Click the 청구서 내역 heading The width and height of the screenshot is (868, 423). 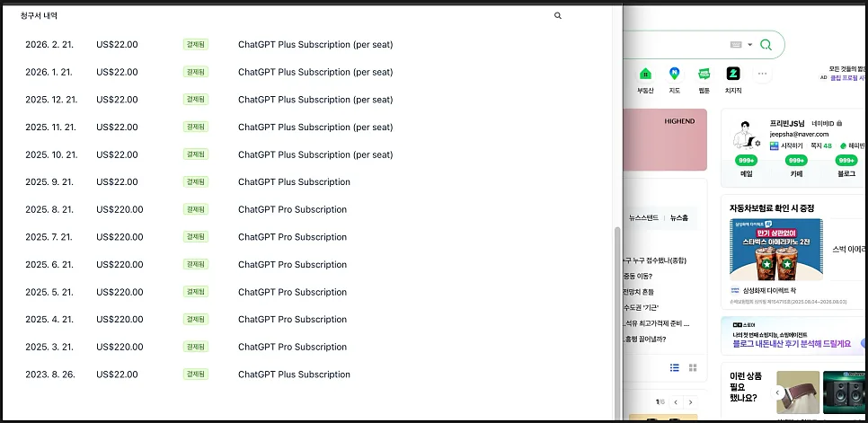coord(39,16)
